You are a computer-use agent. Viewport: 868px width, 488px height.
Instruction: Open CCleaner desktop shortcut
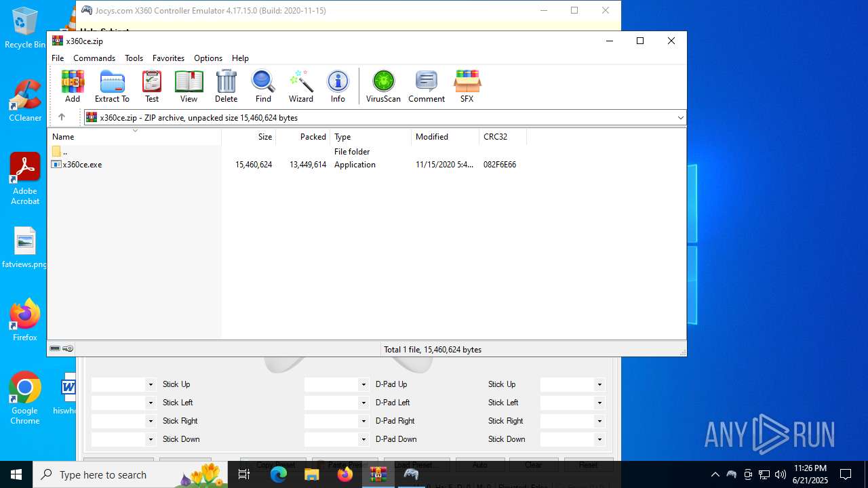click(x=25, y=102)
